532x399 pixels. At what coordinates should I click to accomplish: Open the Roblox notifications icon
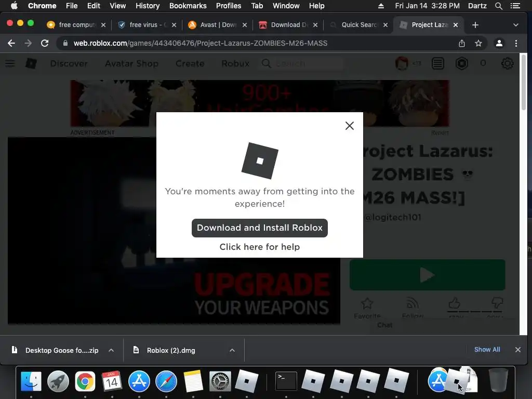click(x=438, y=63)
